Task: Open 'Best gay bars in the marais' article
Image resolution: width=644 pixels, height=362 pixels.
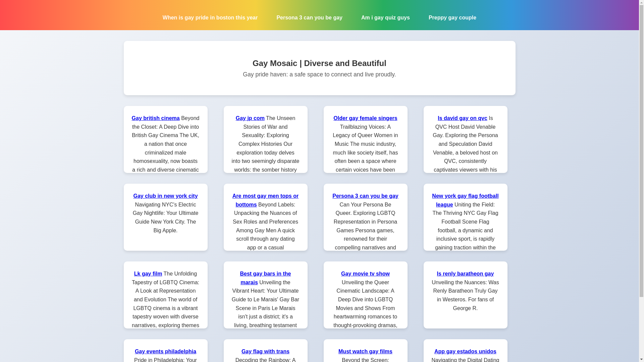Action: (265, 278)
